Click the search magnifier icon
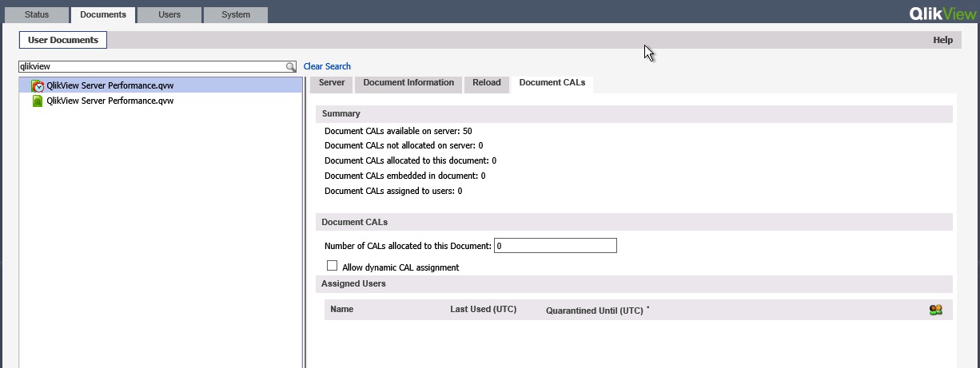 coord(291,67)
